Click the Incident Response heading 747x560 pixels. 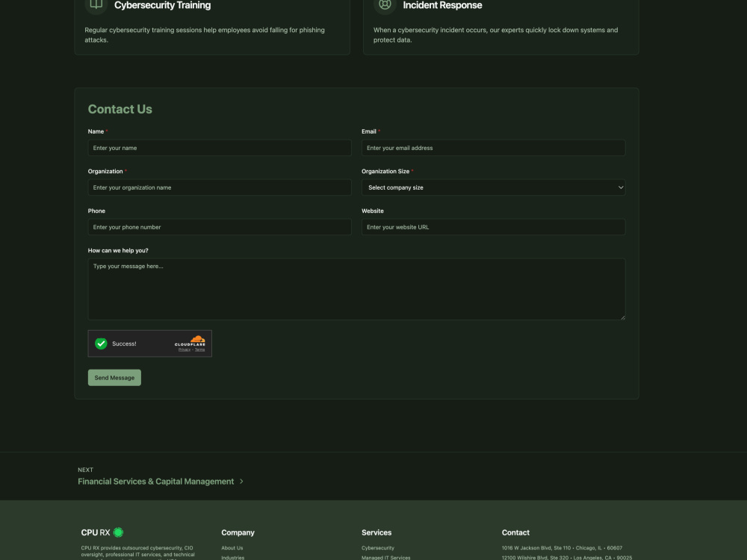[x=442, y=5]
